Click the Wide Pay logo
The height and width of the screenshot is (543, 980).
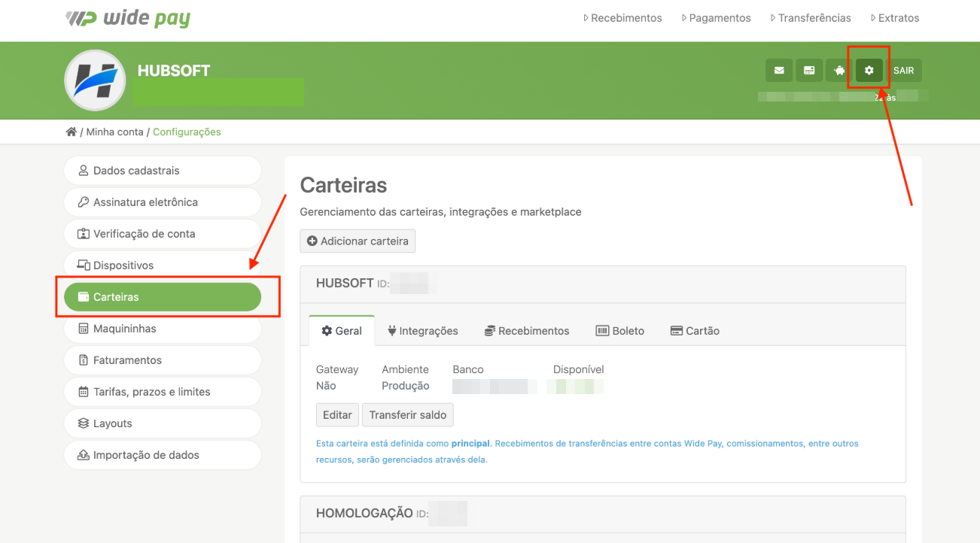(128, 18)
